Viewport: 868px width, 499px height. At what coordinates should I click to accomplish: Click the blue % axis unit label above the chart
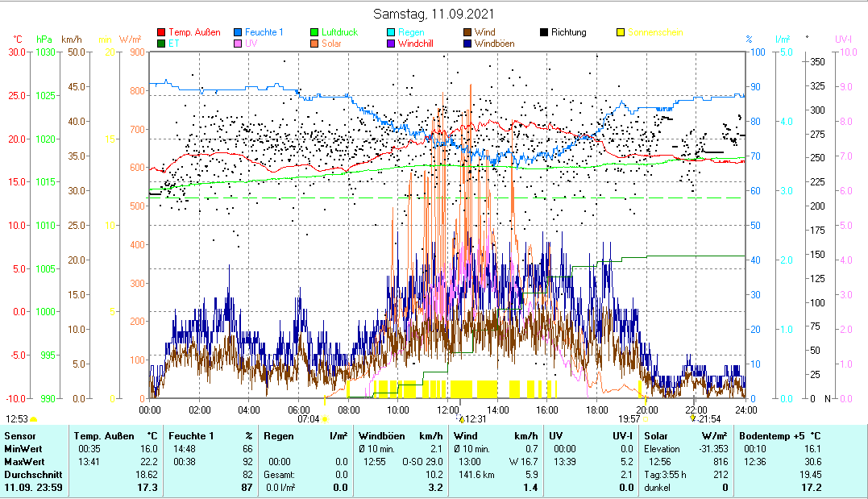pos(749,40)
